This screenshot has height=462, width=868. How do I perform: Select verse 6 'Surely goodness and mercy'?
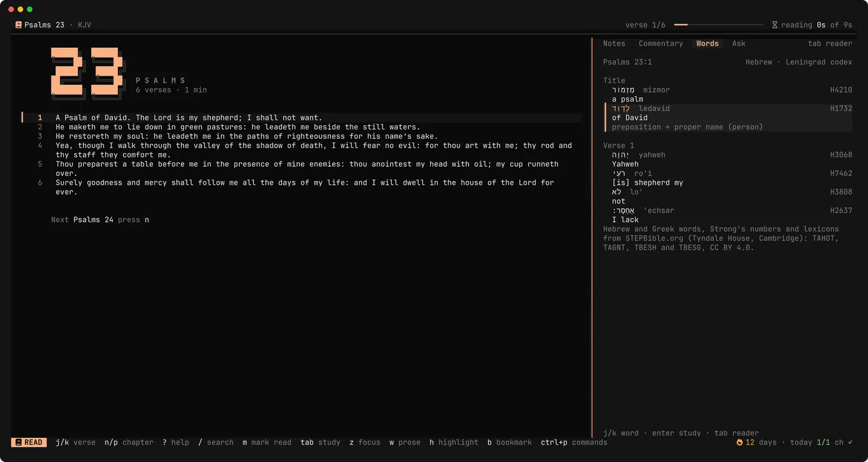pyautogui.click(x=304, y=187)
